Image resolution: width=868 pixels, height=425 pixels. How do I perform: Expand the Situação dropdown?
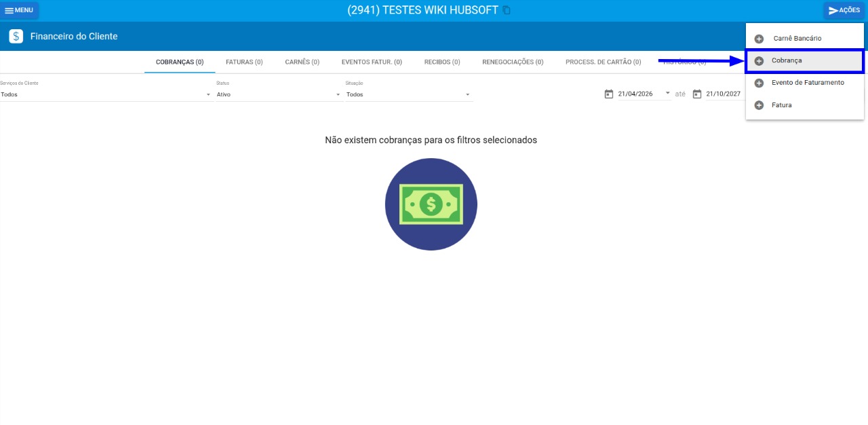pyautogui.click(x=408, y=94)
